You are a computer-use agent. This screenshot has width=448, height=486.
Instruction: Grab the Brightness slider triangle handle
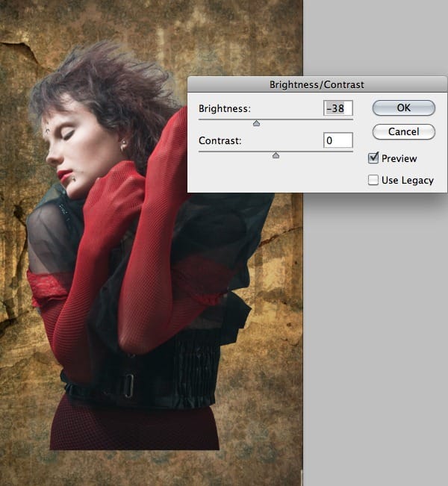[x=256, y=123]
